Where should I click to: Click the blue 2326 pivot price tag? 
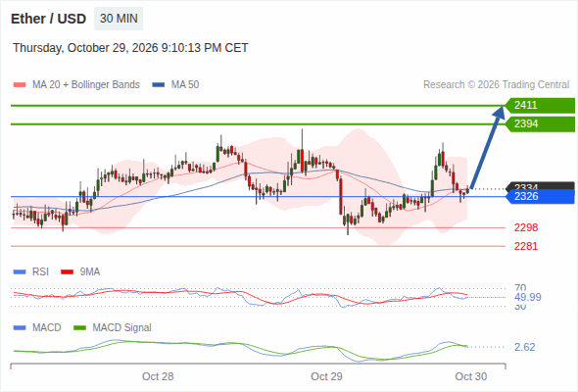coord(540,197)
